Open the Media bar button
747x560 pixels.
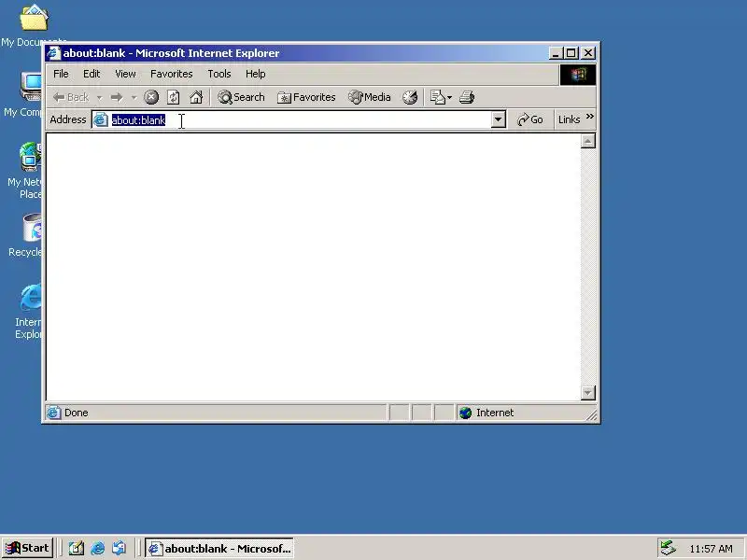369,97
